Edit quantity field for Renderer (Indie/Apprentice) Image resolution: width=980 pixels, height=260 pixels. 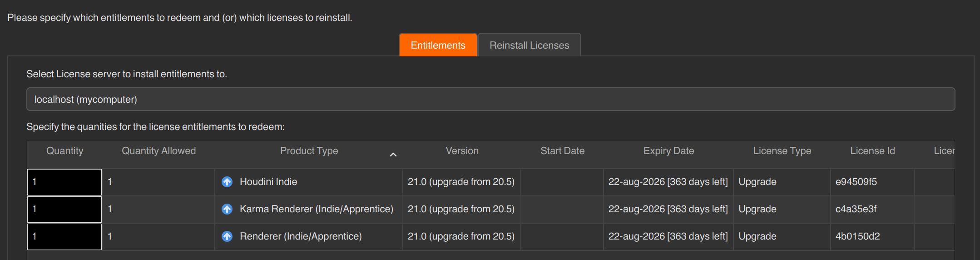point(64,237)
